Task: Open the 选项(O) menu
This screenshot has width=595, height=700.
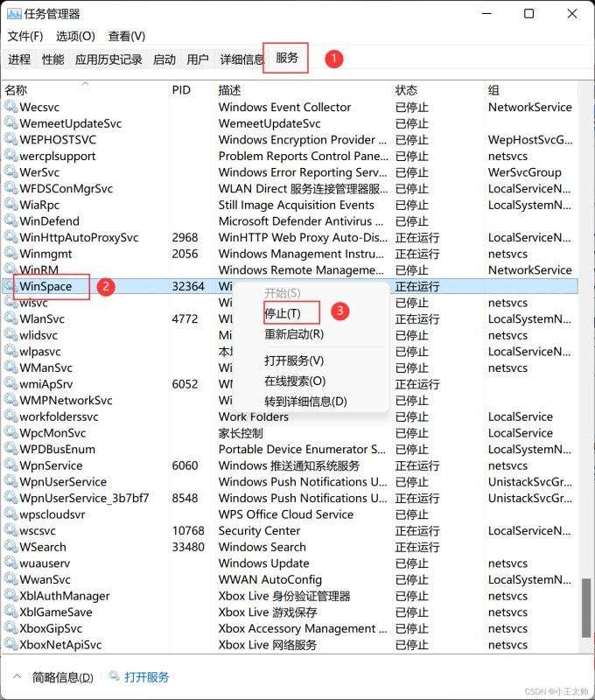Action: tap(75, 36)
